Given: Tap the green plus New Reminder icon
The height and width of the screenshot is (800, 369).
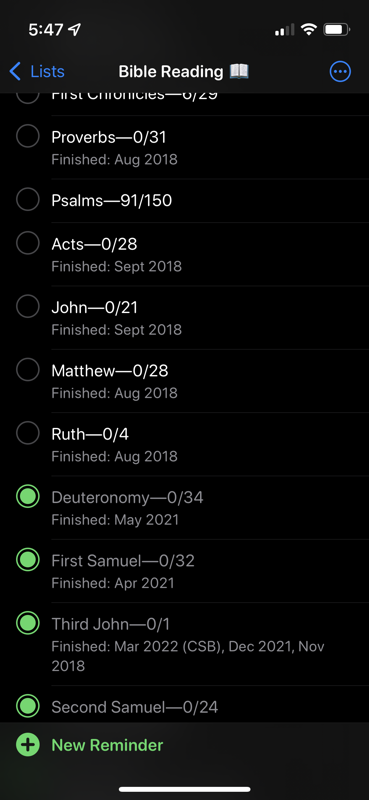Looking at the screenshot, I should pyautogui.click(x=28, y=745).
